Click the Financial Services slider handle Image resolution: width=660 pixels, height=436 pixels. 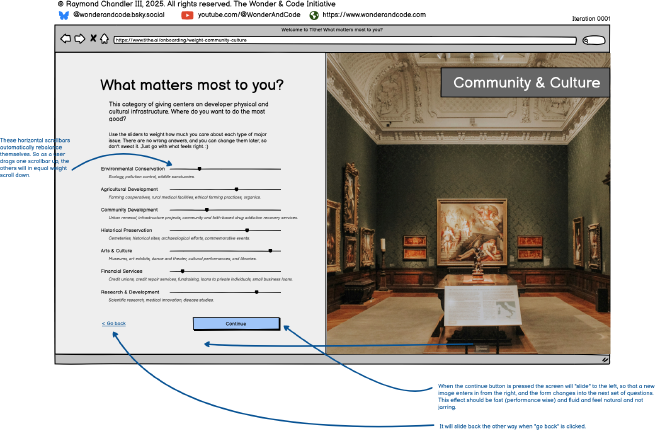point(182,271)
